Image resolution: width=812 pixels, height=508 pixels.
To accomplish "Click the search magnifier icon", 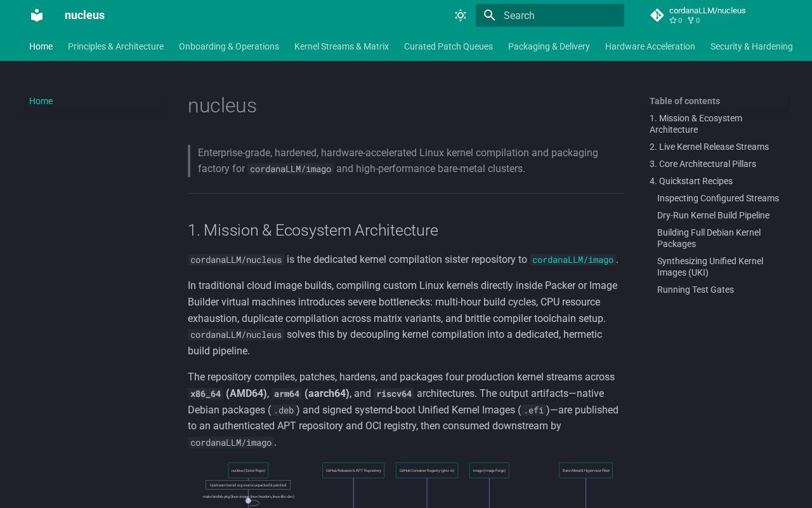I will point(490,15).
